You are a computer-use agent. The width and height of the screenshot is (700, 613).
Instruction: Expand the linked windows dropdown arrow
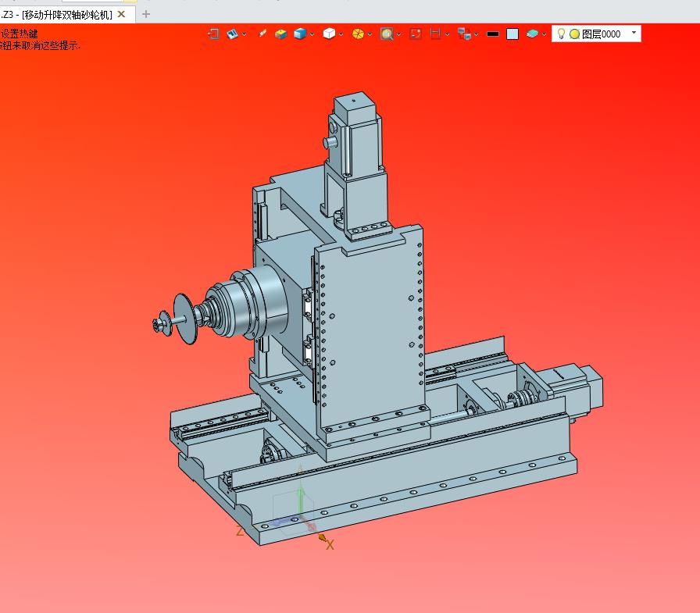click(477, 34)
